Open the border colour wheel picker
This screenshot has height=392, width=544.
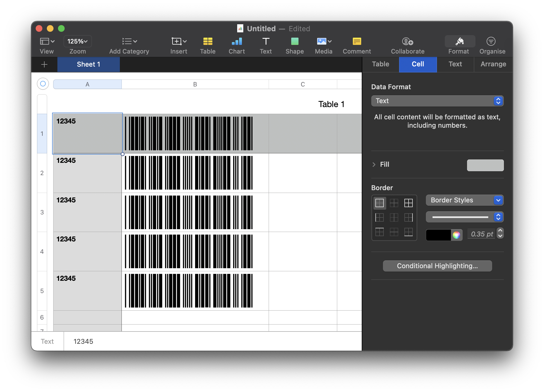[x=456, y=235]
